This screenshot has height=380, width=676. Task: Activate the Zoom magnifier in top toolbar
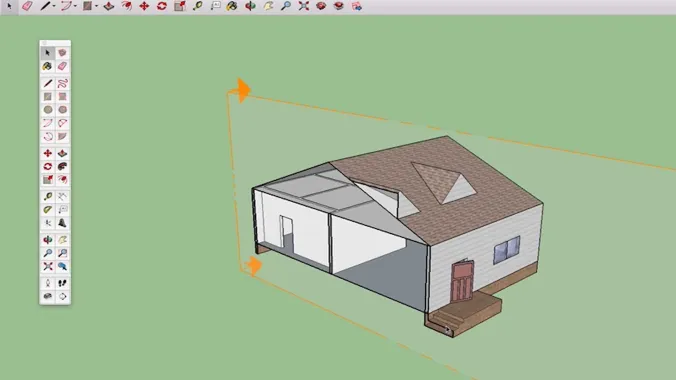point(285,6)
